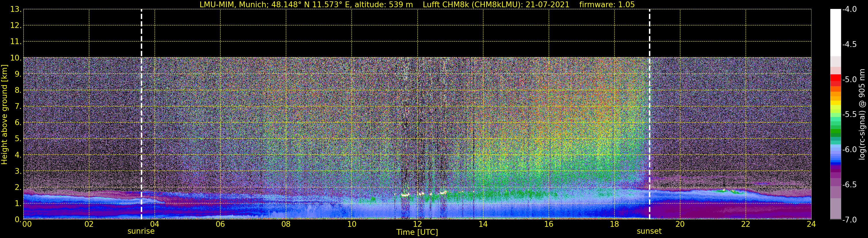868x238 pixels.
Task: Click the '9.' height axis tick label
Action: [x=18, y=74]
